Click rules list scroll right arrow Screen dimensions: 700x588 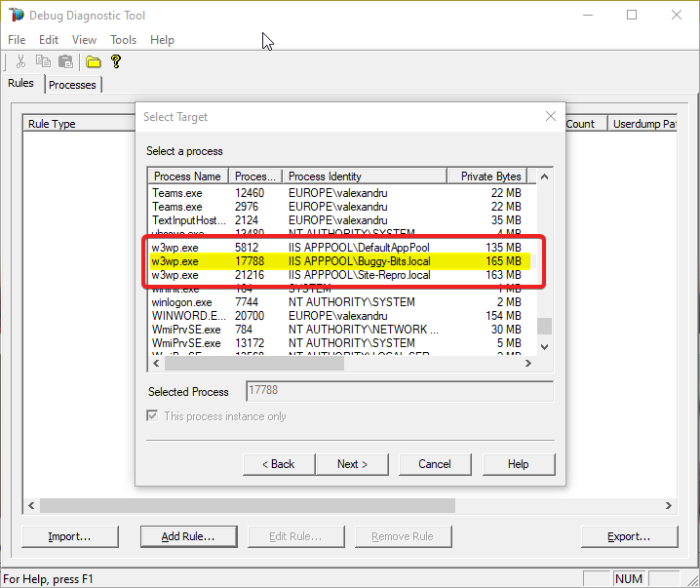(668, 505)
